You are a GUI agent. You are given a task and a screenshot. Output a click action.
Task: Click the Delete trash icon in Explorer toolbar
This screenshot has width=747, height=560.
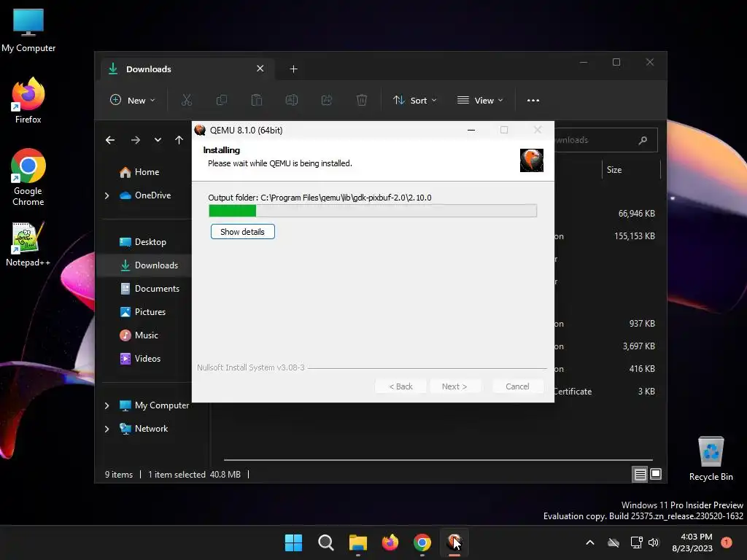pyautogui.click(x=362, y=100)
